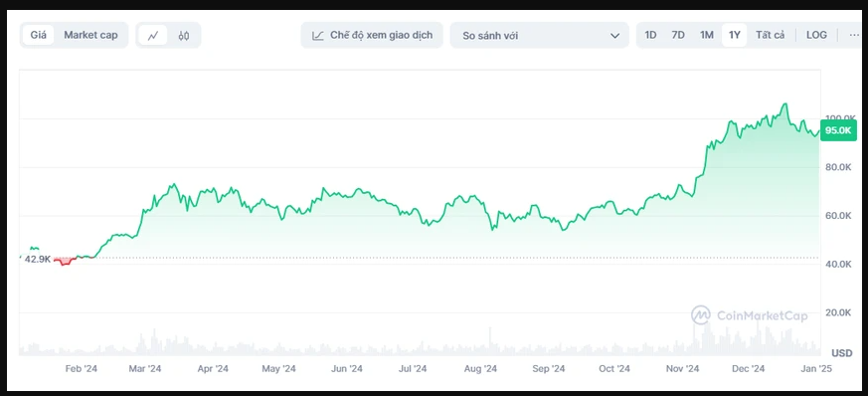
Task: Click the 42.9K starting price label
Action: tap(38, 259)
